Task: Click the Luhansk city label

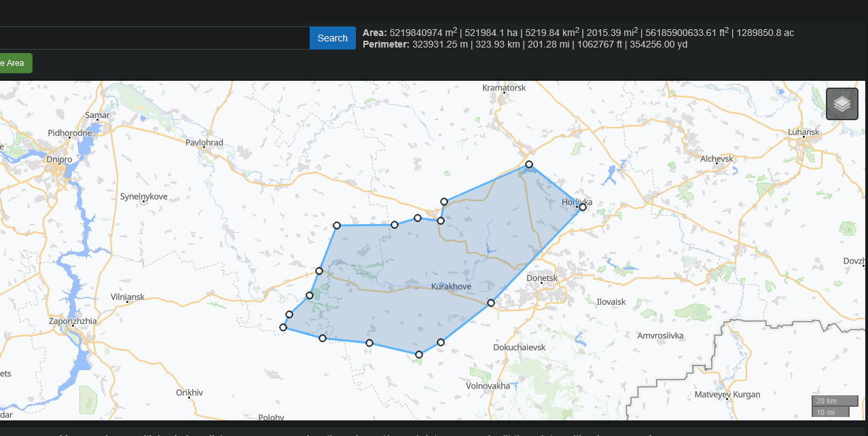Action: tap(803, 132)
